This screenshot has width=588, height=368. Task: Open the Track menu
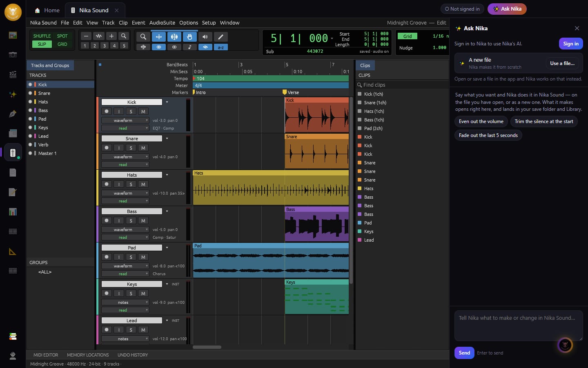point(108,23)
